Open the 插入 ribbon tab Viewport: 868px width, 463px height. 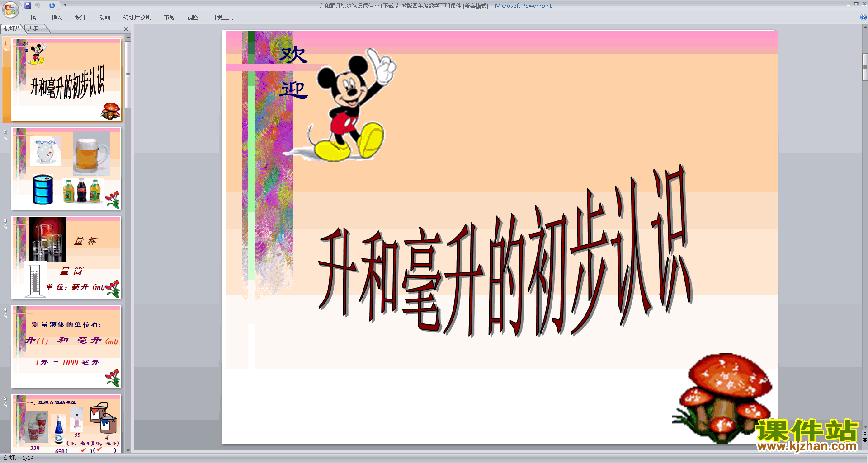[57, 18]
